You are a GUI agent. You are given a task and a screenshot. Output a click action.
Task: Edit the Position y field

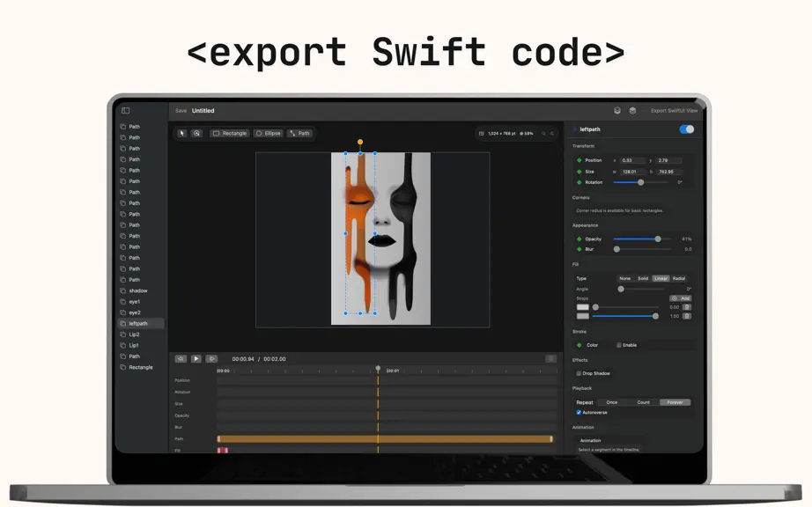click(668, 160)
